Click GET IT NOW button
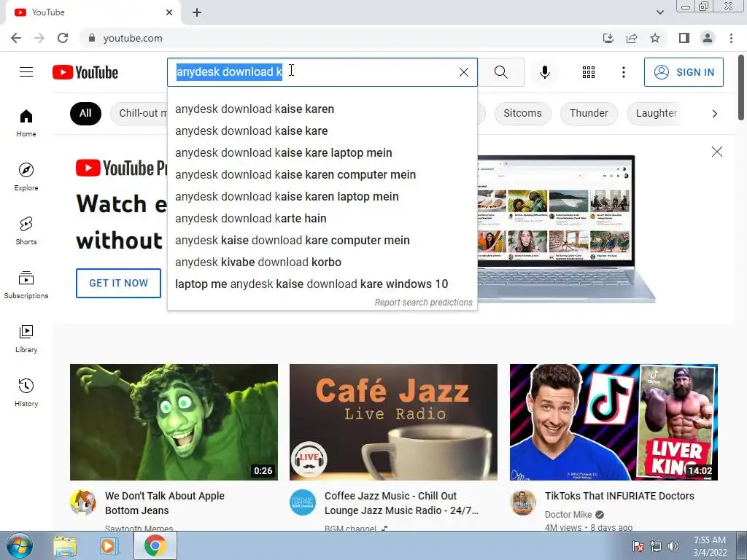This screenshot has width=747, height=560. tap(118, 283)
